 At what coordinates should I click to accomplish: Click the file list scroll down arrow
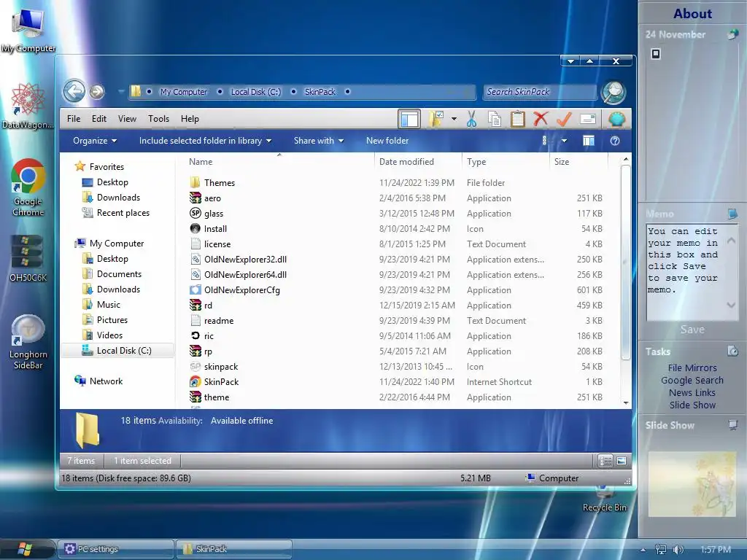pos(626,402)
